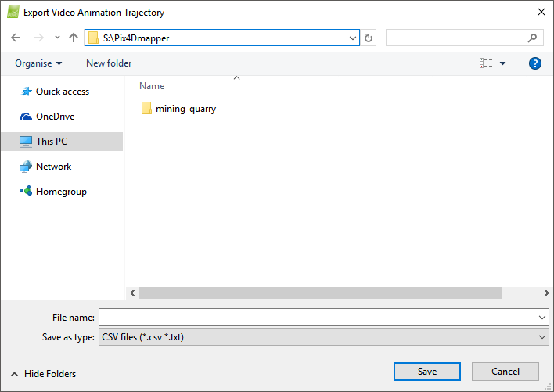Screen dimensions: 554x392
Task: Select Quick access in sidebar
Action: coord(62,92)
